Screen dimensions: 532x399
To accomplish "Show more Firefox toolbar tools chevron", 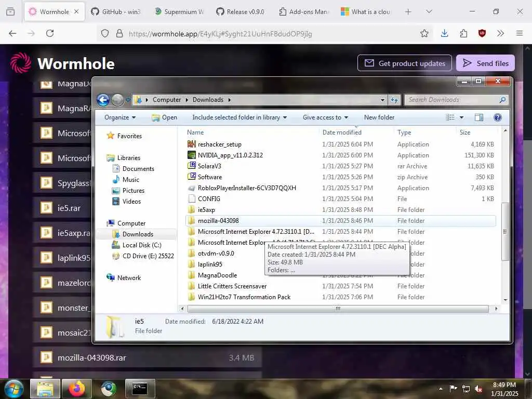I will coord(500,33).
